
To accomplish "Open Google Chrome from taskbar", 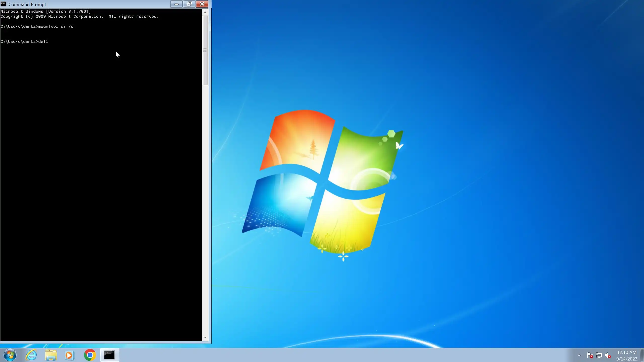I will click(90, 355).
